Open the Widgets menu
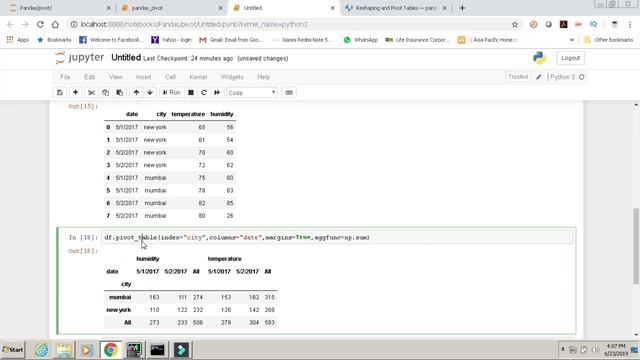The image size is (640, 360). point(232,77)
